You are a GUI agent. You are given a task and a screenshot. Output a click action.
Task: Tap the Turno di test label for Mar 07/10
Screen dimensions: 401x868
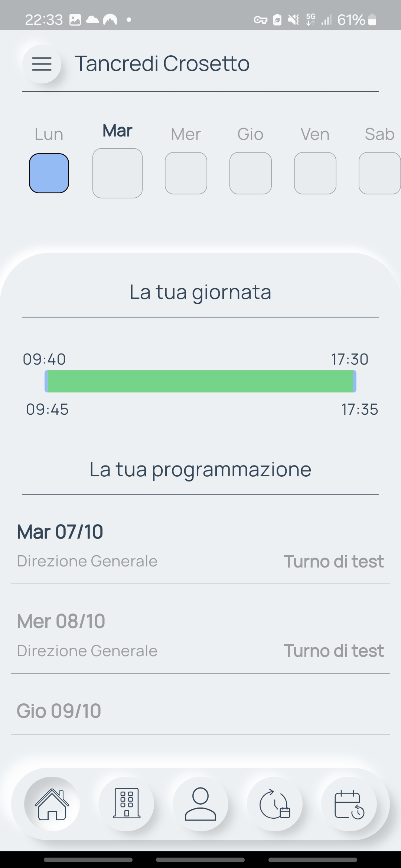pos(333,562)
